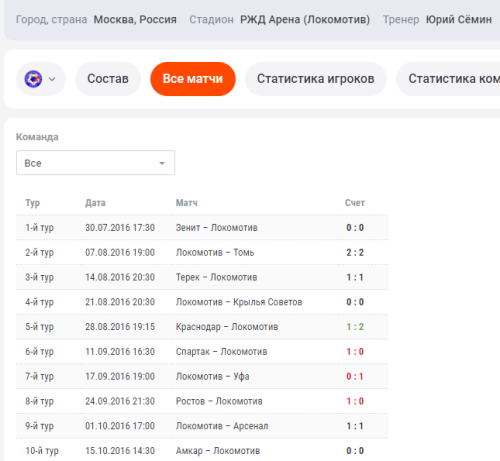Open match Амкар – Локомотив
Screen dimensions: 500x461
pos(218,451)
